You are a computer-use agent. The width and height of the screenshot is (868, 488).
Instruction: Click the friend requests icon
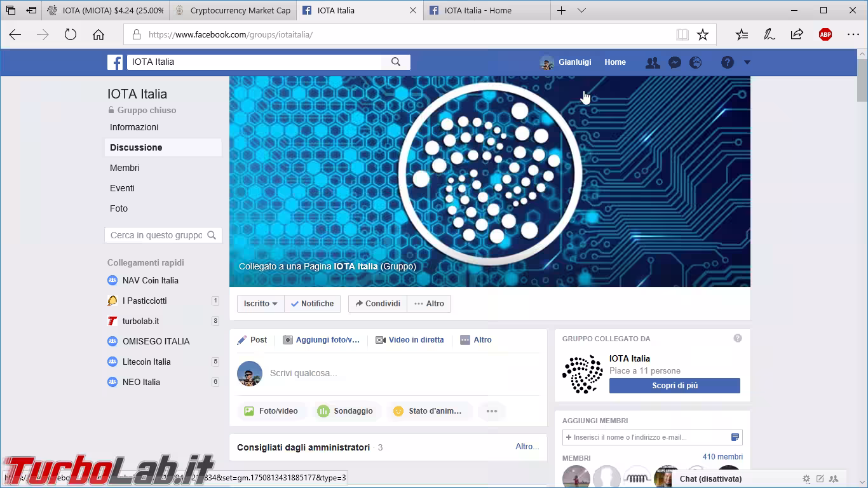[x=653, y=62]
